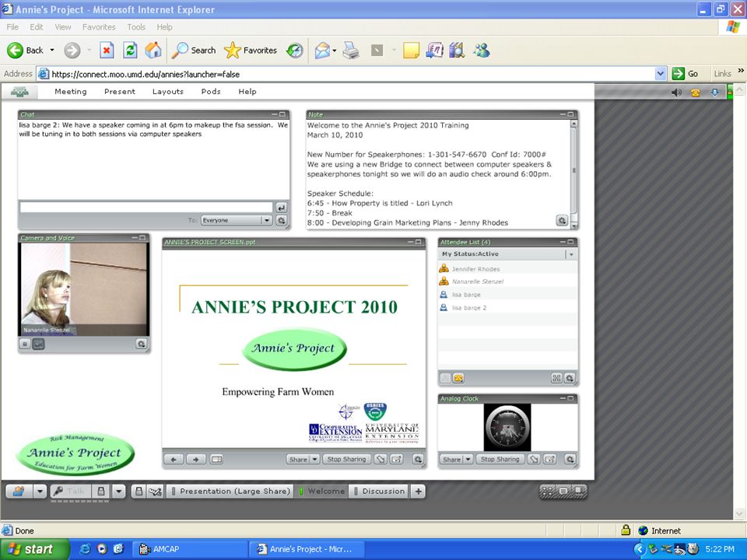Click the telephone icon in Attendee List

tap(458, 378)
